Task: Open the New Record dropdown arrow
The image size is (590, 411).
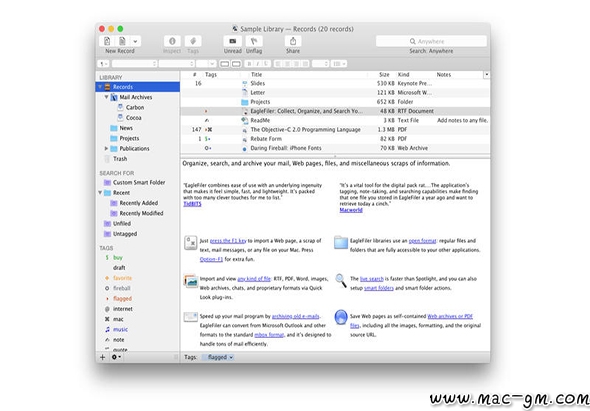Action: point(135,41)
